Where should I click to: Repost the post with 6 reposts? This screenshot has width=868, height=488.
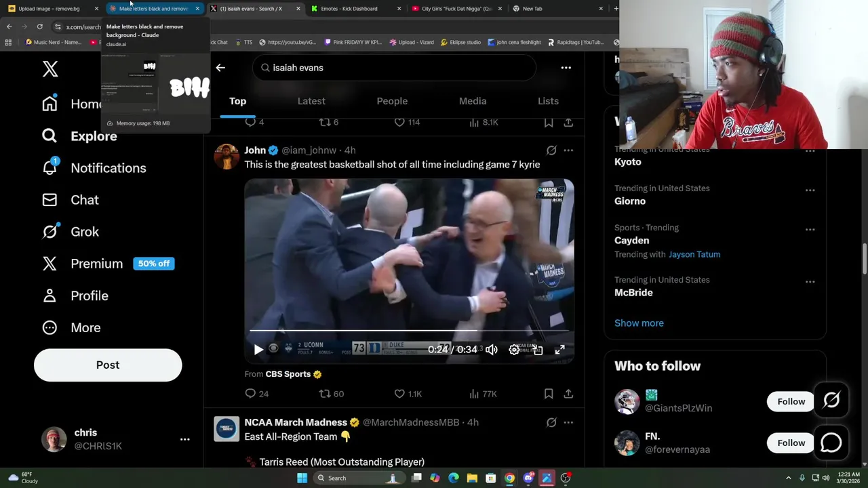click(329, 122)
